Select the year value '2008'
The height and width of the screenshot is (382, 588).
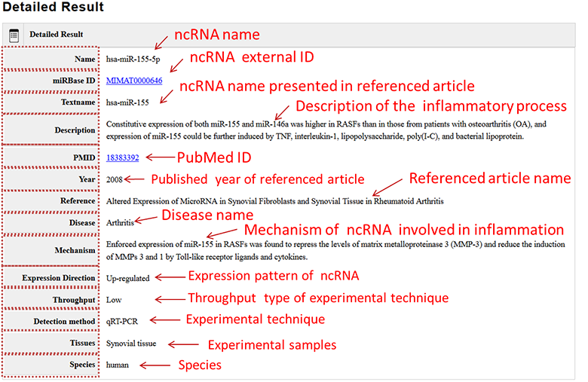coord(115,179)
